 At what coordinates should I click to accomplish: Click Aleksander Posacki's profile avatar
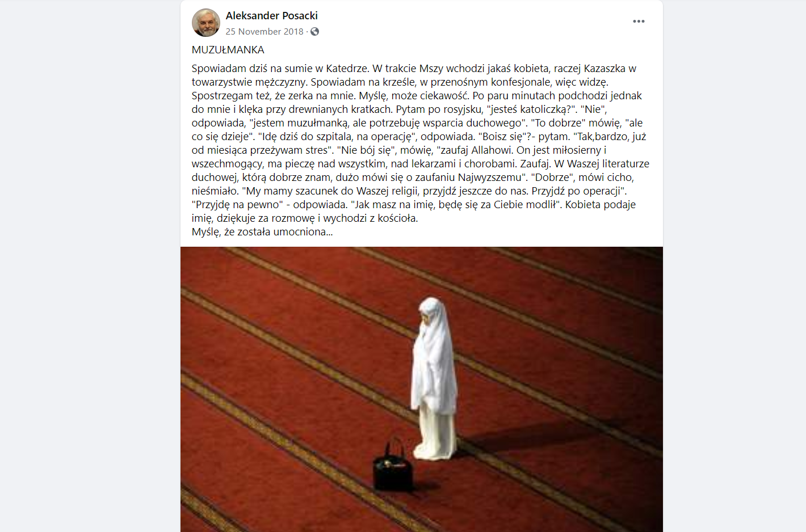(206, 23)
